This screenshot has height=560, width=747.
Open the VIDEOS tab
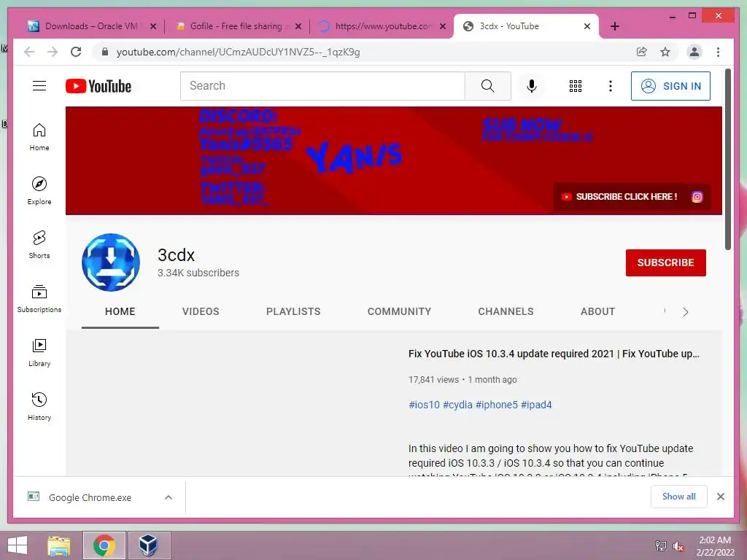pos(201,311)
